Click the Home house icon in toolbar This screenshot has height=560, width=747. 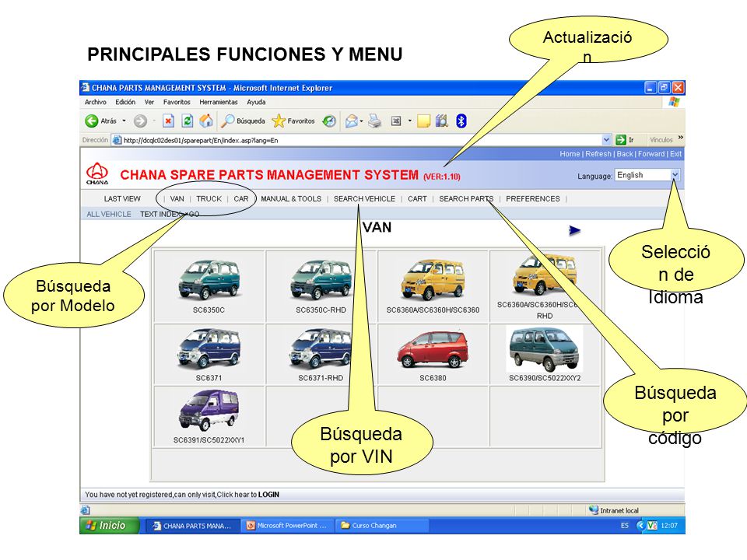[x=206, y=121]
